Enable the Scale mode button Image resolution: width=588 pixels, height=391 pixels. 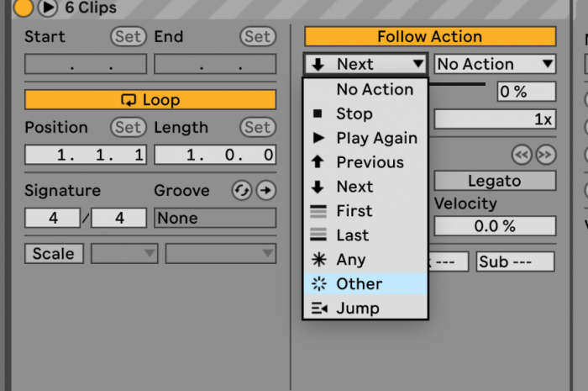[54, 254]
